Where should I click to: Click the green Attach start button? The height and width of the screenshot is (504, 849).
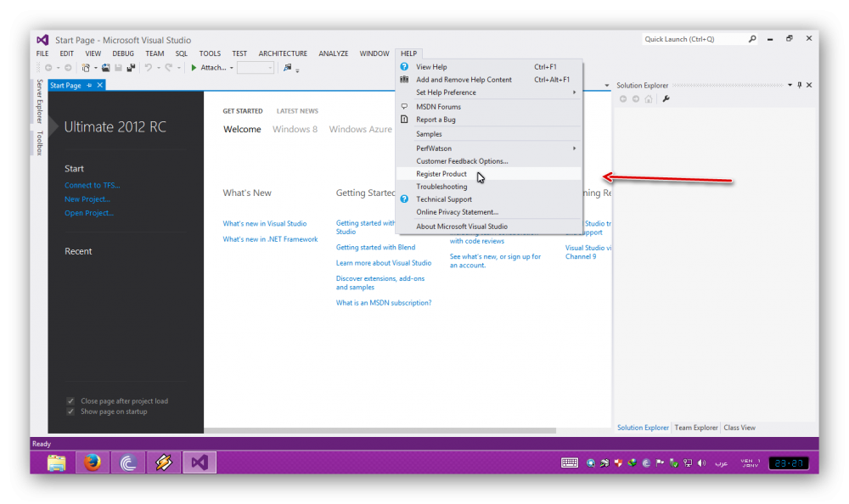[209, 68]
